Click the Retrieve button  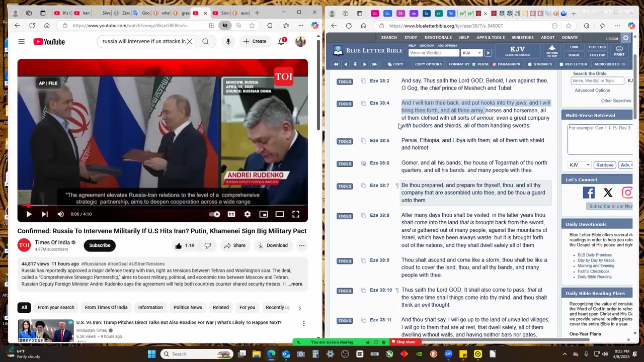[x=605, y=165]
